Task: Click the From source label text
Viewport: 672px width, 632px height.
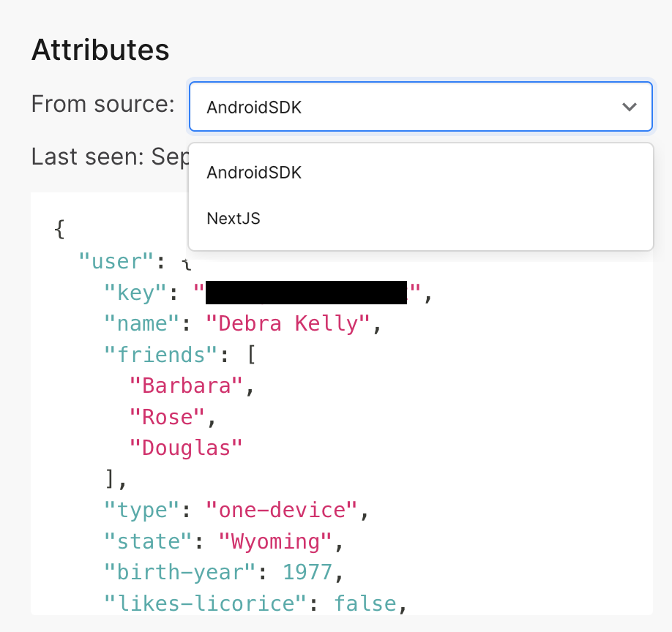Action: pyautogui.click(x=102, y=105)
